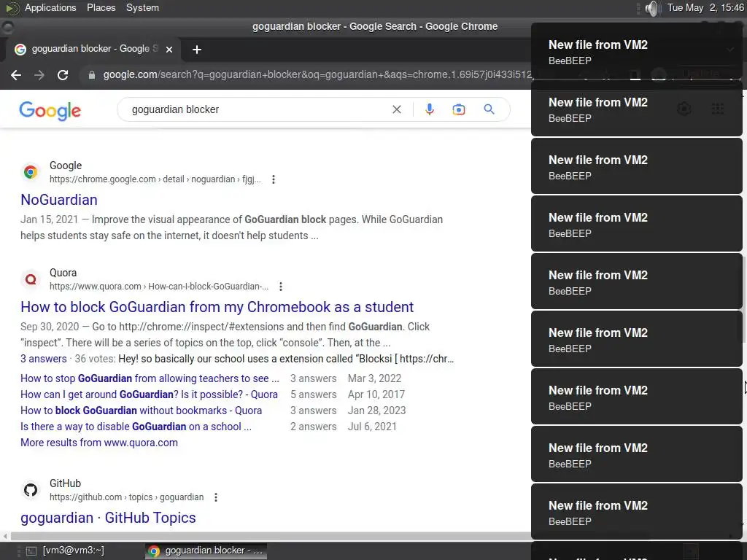Click the GitHub favicon icon

tap(31, 489)
